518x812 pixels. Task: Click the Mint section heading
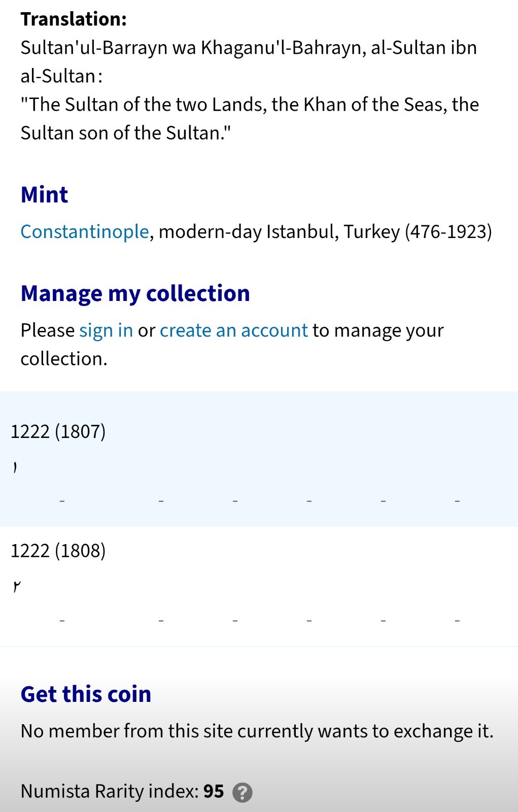pos(44,195)
